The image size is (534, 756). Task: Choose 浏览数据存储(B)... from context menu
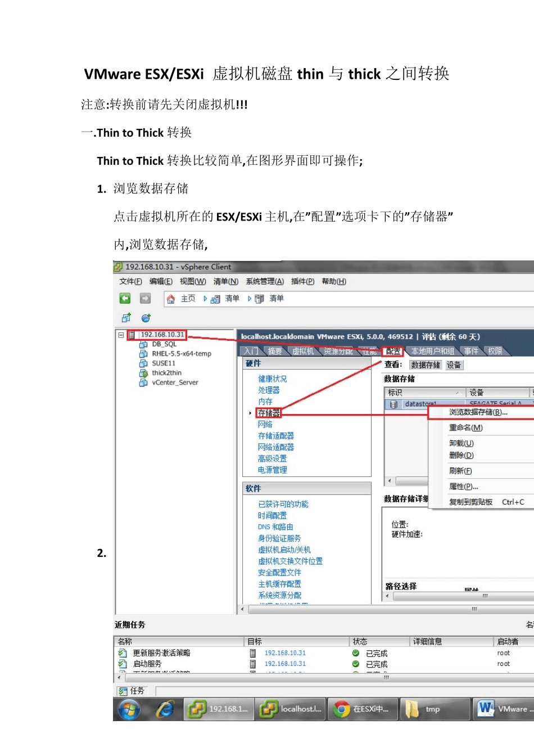pyautogui.click(x=481, y=412)
